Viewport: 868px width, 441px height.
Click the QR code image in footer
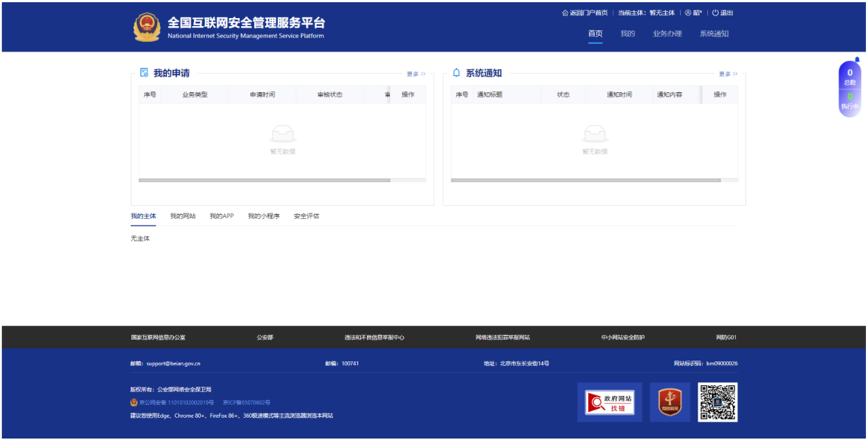(x=717, y=402)
